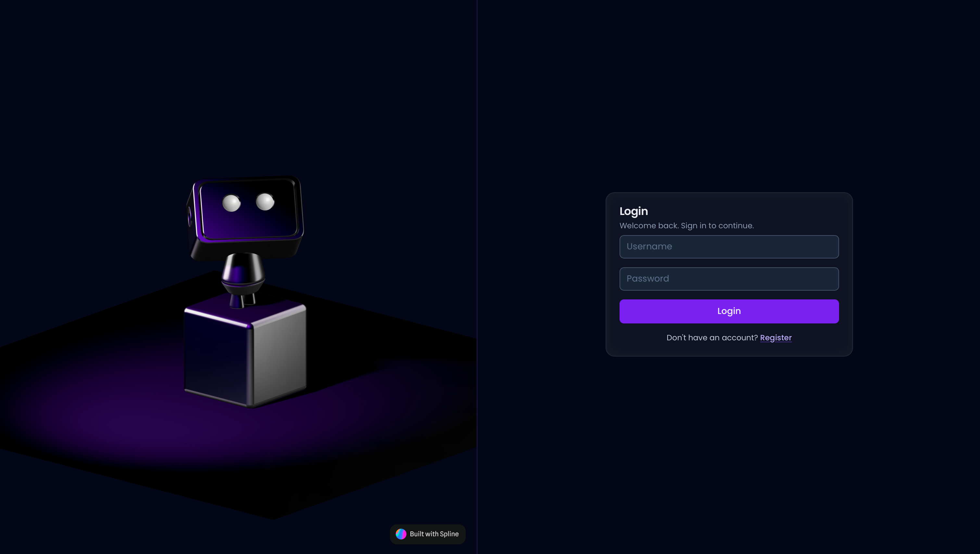
Task: Click the robot's left eye
Action: pyautogui.click(x=231, y=203)
